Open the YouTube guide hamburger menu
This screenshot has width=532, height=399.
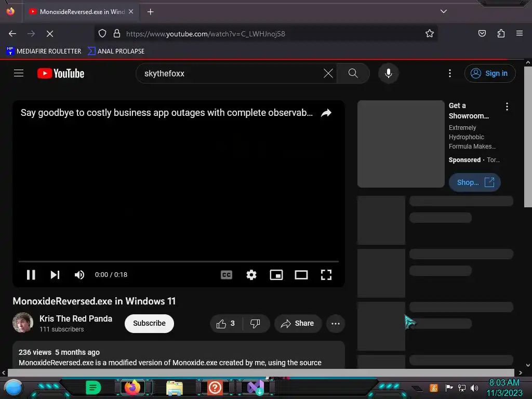click(19, 73)
